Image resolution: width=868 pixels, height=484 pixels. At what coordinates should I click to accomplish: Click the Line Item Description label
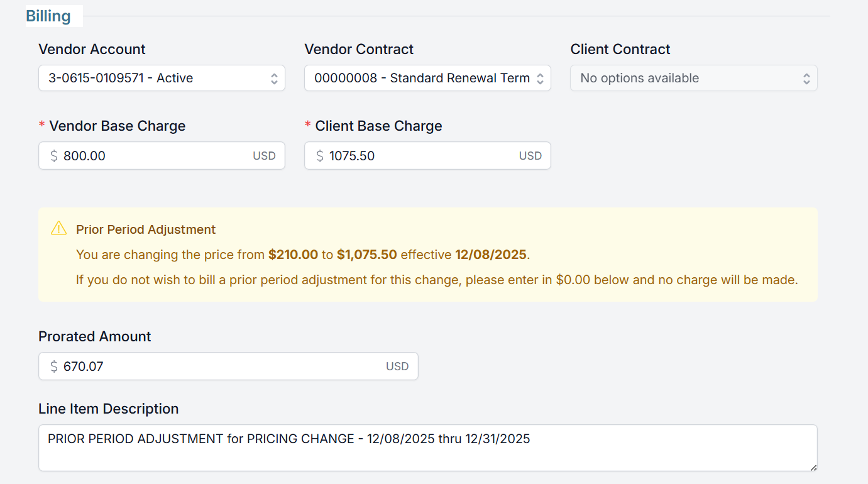click(108, 409)
